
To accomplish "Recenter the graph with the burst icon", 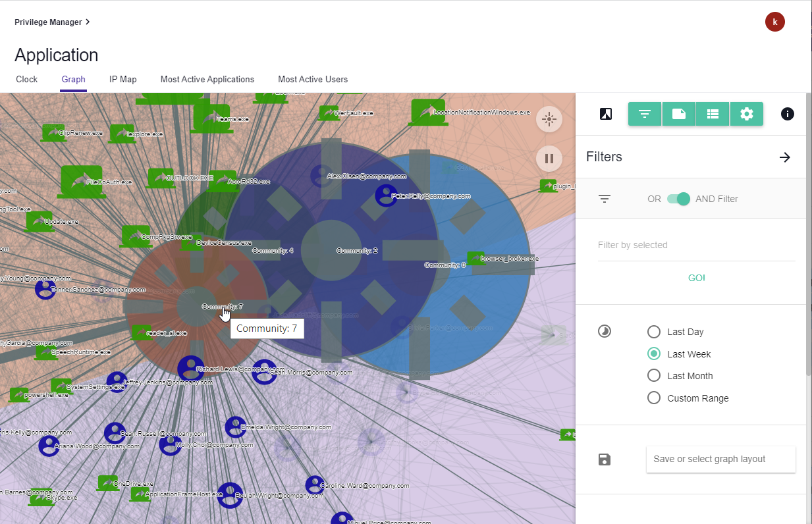I will pyautogui.click(x=549, y=119).
